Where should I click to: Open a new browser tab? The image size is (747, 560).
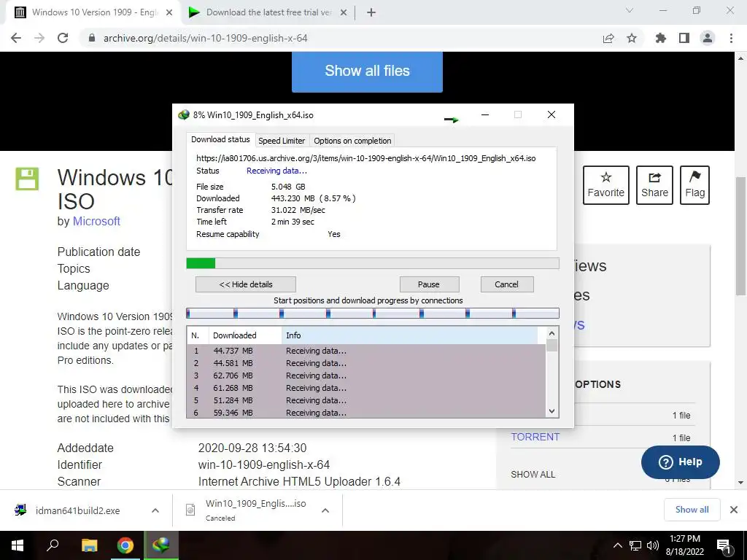pyautogui.click(x=371, y=12)
